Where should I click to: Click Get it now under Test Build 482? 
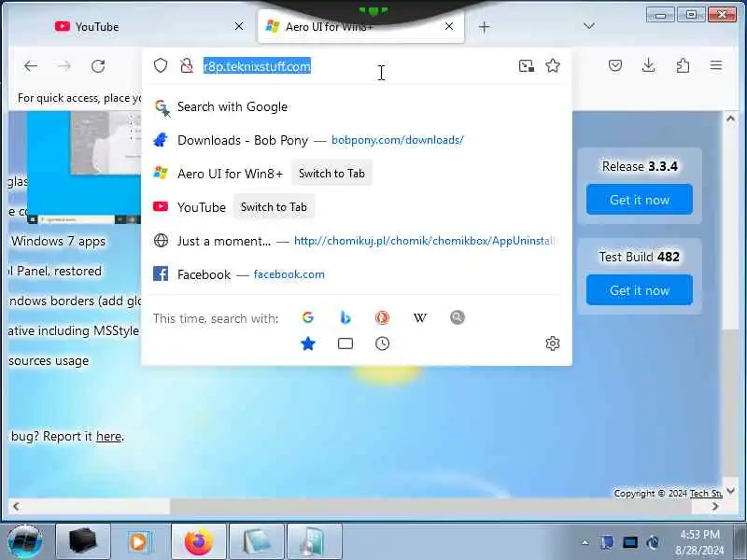[x=640, y=290]
